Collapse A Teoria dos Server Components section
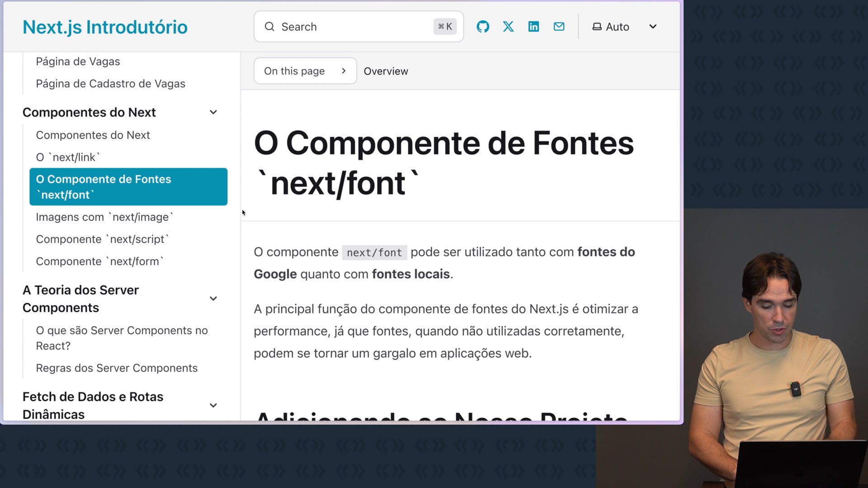The height and width of the screenshot is (488, 868). pyautogui.click(x=213, y=298)
